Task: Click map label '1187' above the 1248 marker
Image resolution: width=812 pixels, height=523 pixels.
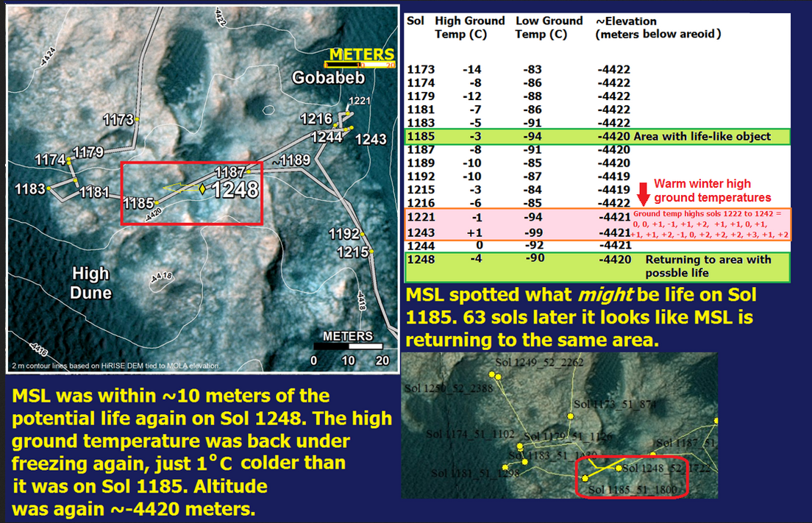Action: coord(229,172)
